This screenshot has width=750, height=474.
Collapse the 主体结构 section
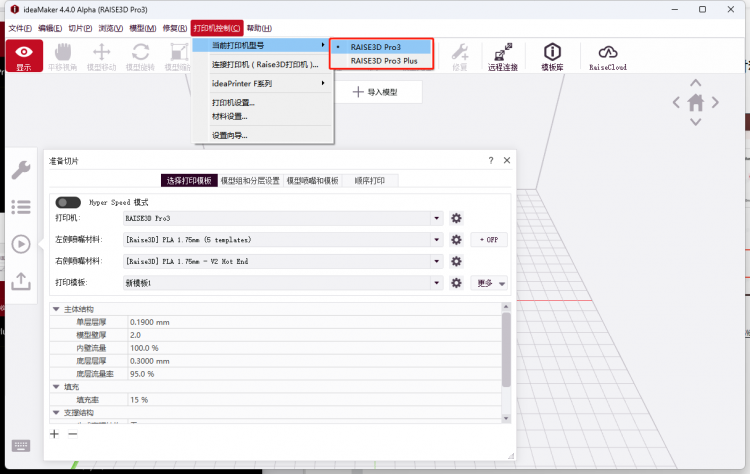(x=56, y=309)
